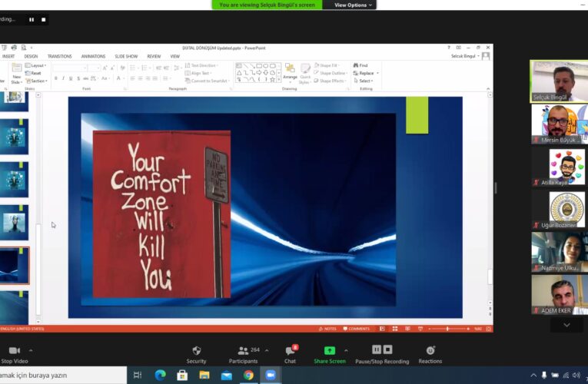Click the green Share Screen button
The image size is (588, 384).
click(x=329, y=351)
